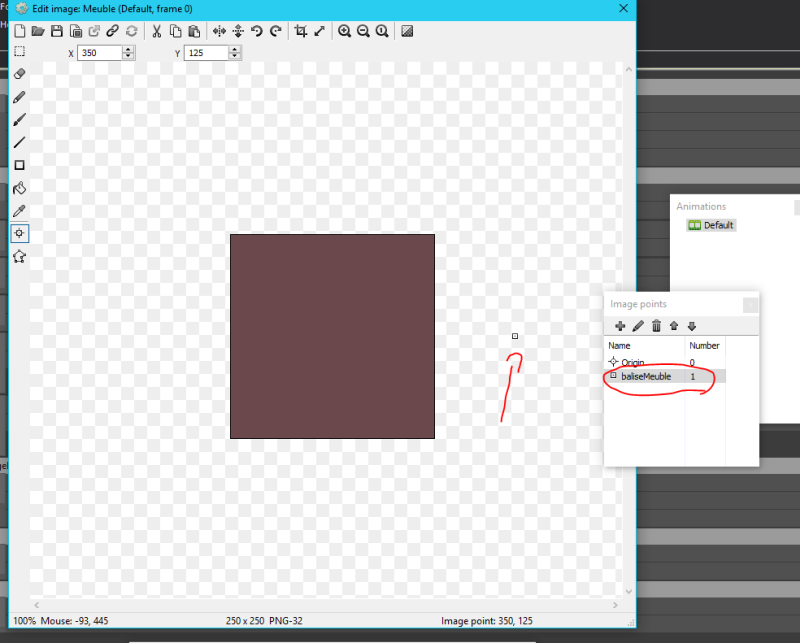Mirror the image horizontally
This screenshot has height=643, width=800.
coord(219,31)
